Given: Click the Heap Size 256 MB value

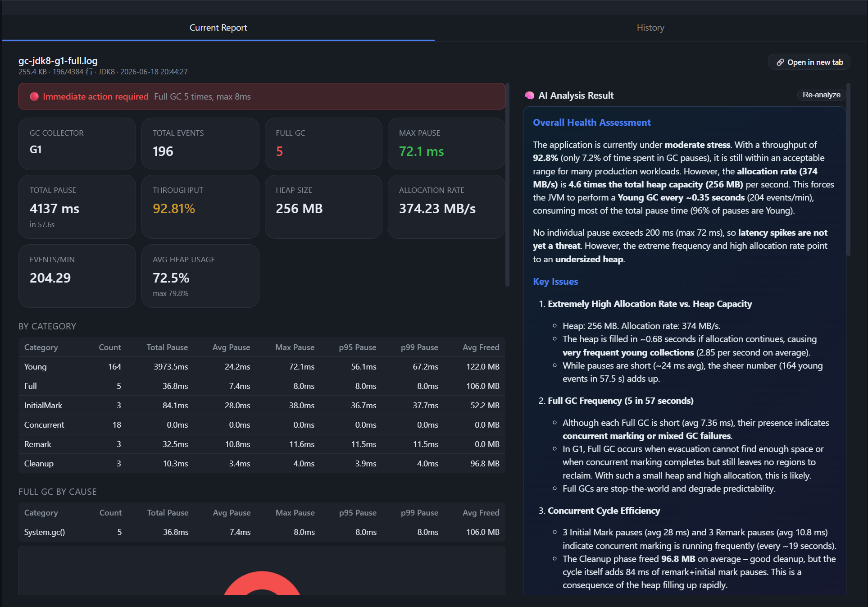Looking at the screenshot, I should tap(299, 209).
